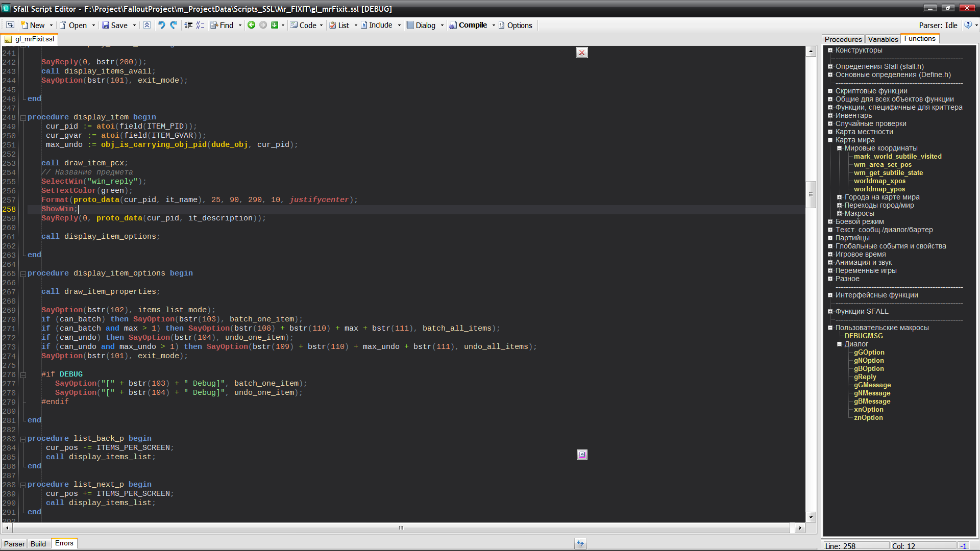The image size is (980, 551).
Task: Click the List toolbar button
Action: click(339, 25)
